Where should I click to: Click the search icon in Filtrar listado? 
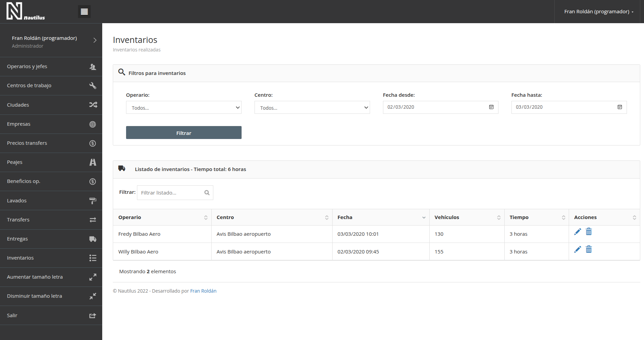tap(207, 193)
